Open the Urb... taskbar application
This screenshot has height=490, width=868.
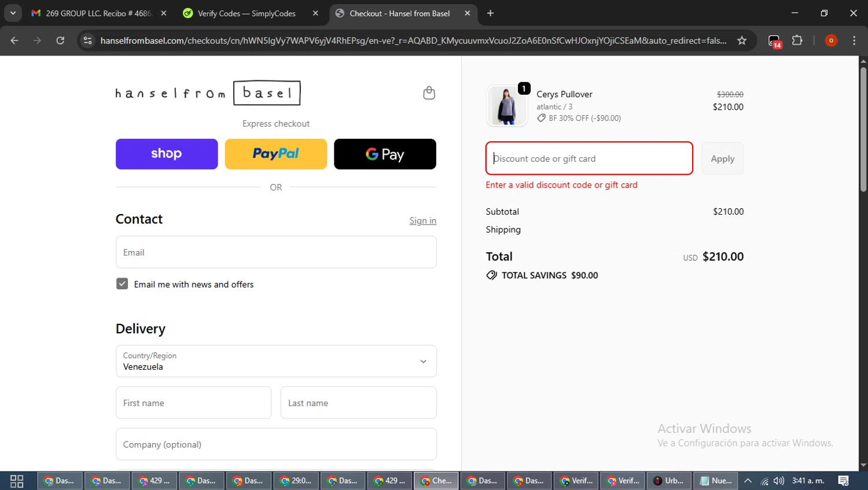pyautogui.click(x=669, y=481)
